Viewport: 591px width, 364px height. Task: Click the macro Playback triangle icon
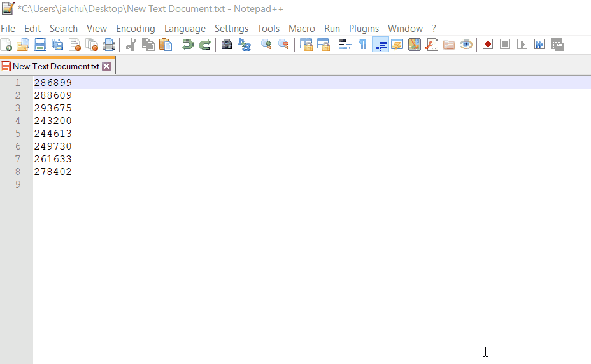pos(522,45)
